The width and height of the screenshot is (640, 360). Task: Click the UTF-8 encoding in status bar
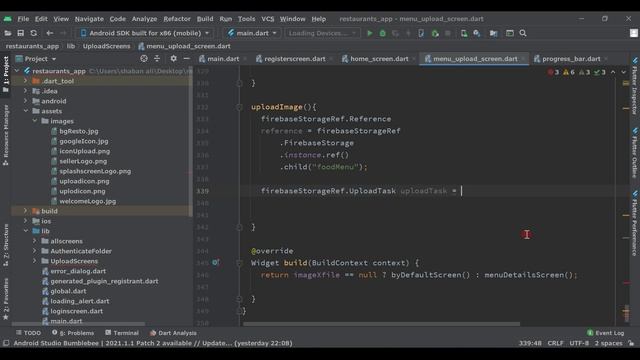coord(579,343)
